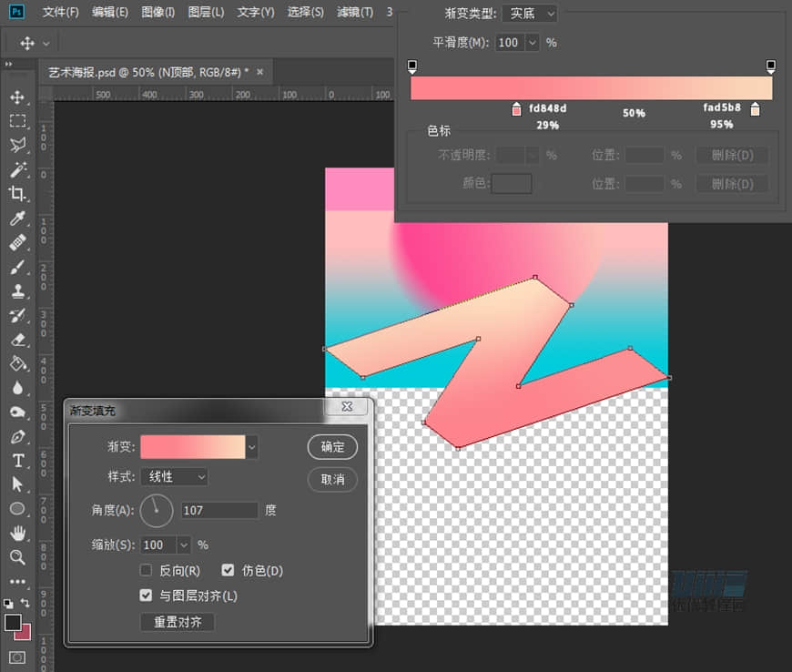The image size is (792, 672).
Task: Select the Polygonal Lasso tool
Action: click(x=17, y=145)
